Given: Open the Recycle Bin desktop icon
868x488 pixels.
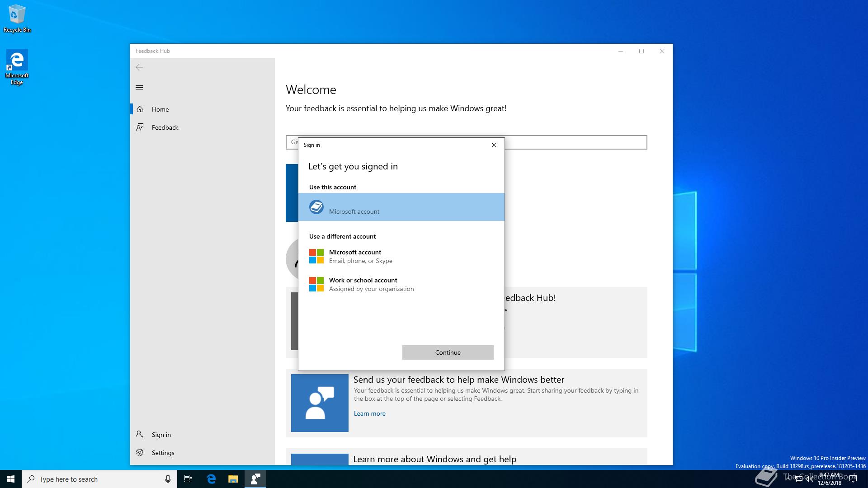Looking at the screenshot, I should pyautogui.click(x=17, y=19).
